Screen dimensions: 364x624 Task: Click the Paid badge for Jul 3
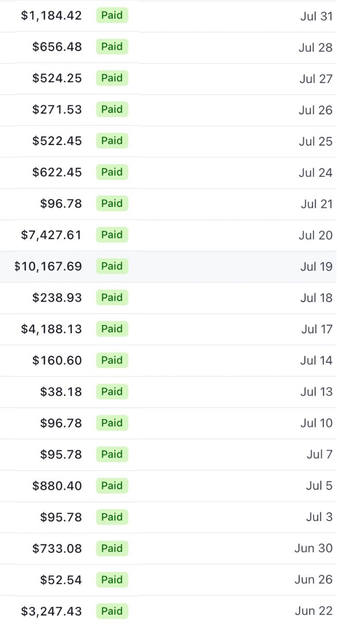pos(112,517)
